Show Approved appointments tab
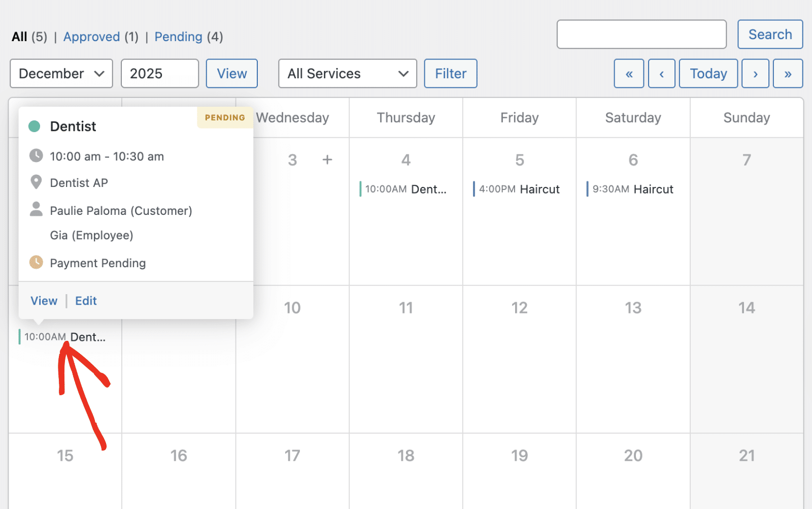 (92, 37)
